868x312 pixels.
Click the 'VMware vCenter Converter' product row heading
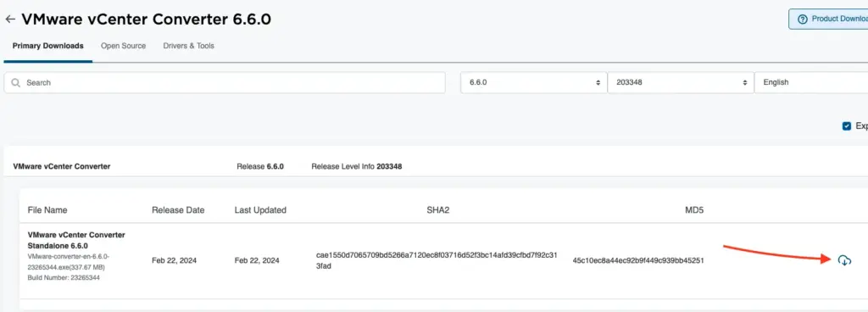(61, 166)
